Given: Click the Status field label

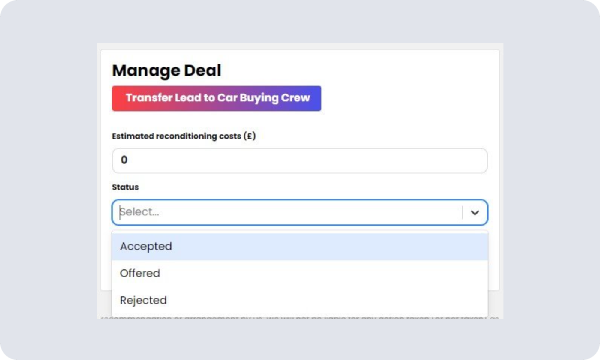Looking at the screenshot, I should [x=125, y=187].
